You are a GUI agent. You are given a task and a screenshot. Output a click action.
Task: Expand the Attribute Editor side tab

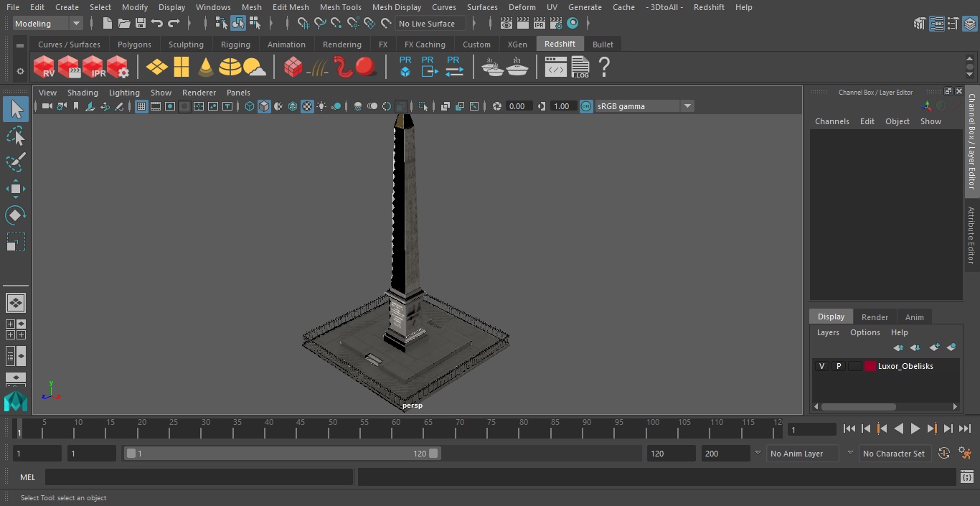click(971, 236)
